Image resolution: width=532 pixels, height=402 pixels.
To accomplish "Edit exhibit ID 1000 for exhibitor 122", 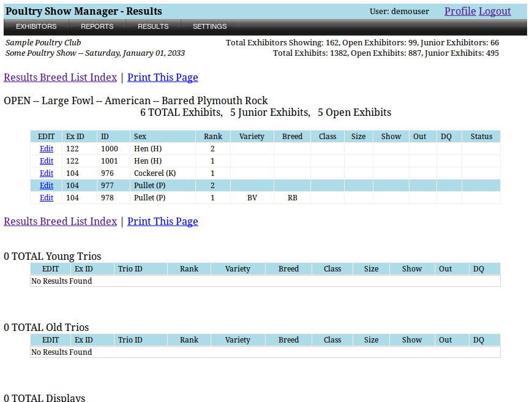I will coord(46,148).
